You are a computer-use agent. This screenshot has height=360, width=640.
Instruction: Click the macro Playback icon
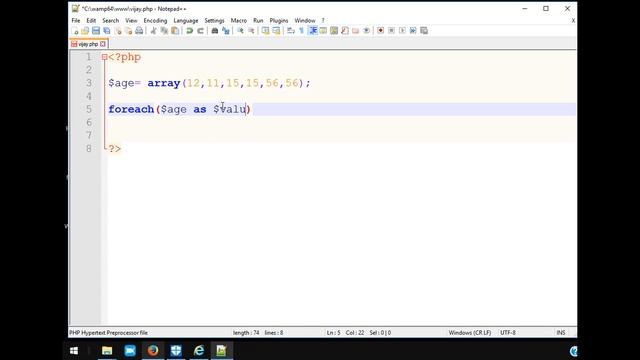point(402,31)
